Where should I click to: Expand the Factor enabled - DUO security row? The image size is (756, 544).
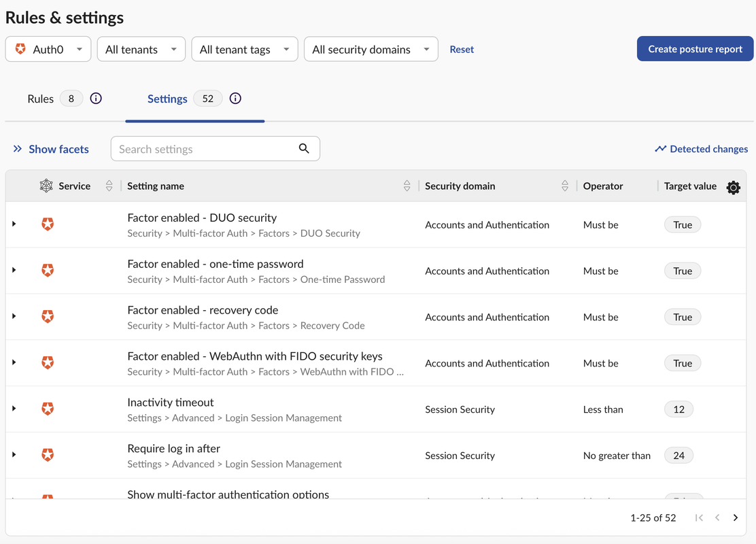click(14, 224)
